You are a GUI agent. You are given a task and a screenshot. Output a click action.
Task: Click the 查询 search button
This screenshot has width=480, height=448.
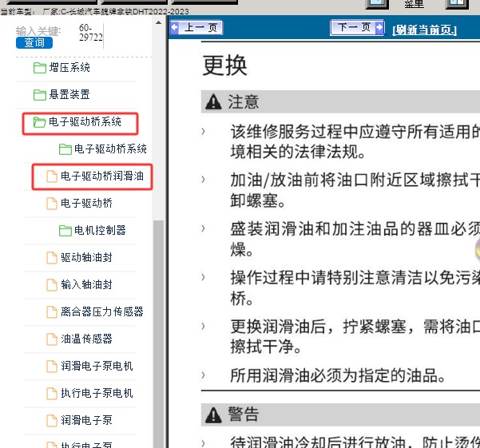pos(34,42)
